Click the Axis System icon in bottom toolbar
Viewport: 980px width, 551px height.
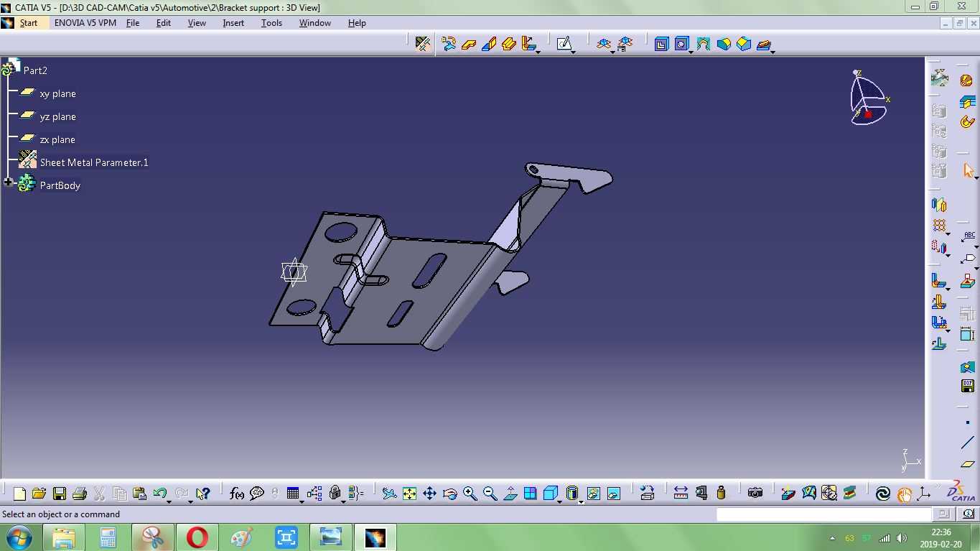tap(924, 494)
